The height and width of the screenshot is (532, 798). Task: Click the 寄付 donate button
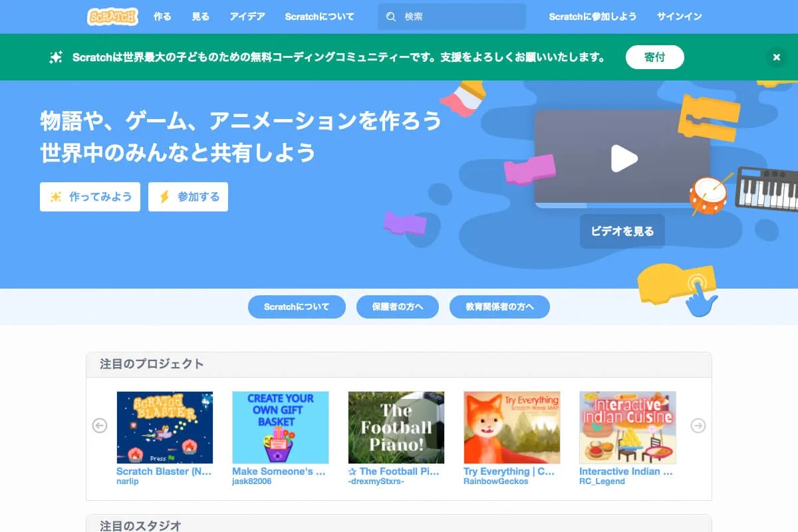(x=655, y=57)
